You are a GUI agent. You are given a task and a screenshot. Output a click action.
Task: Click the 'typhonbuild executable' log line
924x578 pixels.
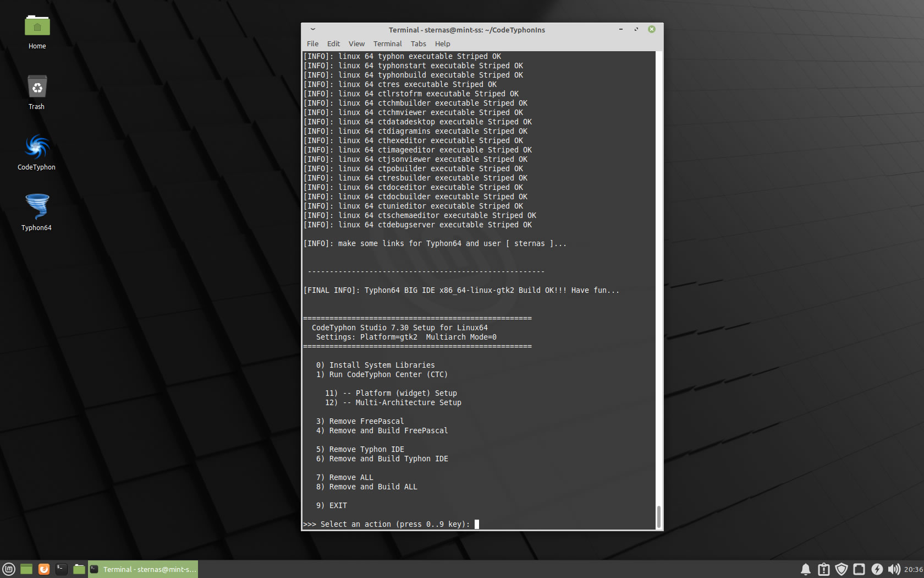[x=413, y=75]
